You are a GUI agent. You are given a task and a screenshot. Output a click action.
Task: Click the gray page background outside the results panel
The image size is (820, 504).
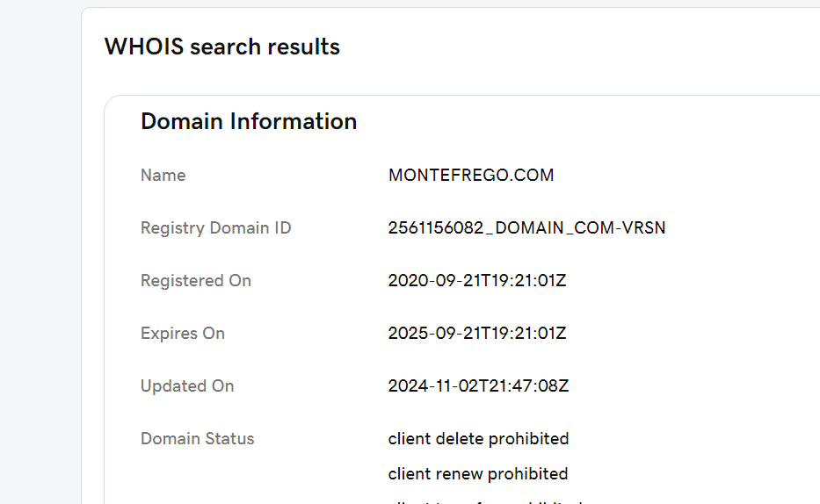click(x=40, y=261)
